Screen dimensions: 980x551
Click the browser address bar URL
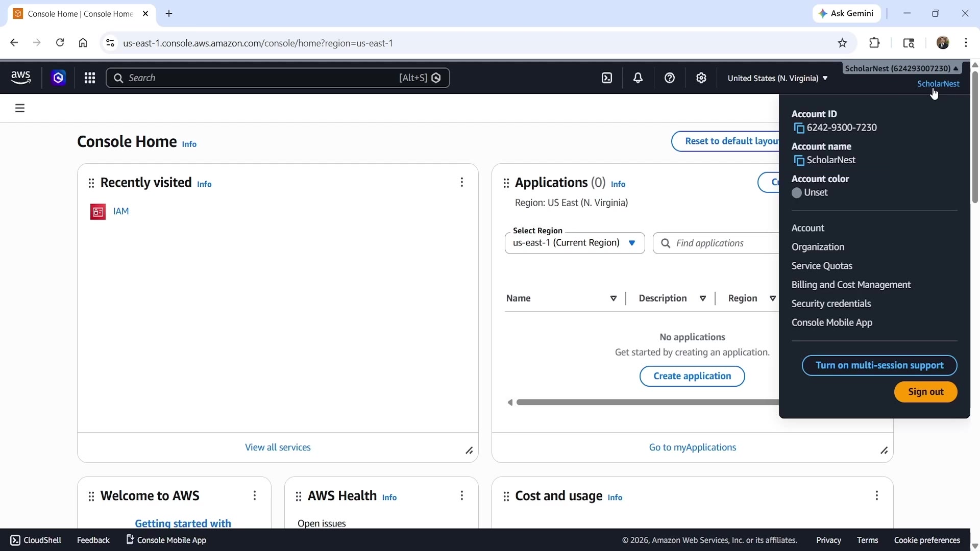258,43
